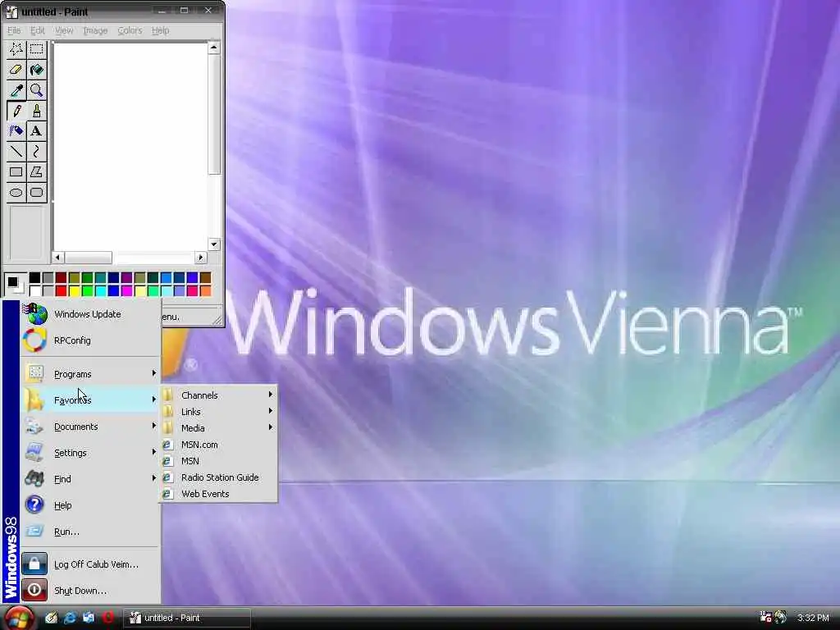Click Log Off Calub Veim...
840x630 pixels.
90,564
